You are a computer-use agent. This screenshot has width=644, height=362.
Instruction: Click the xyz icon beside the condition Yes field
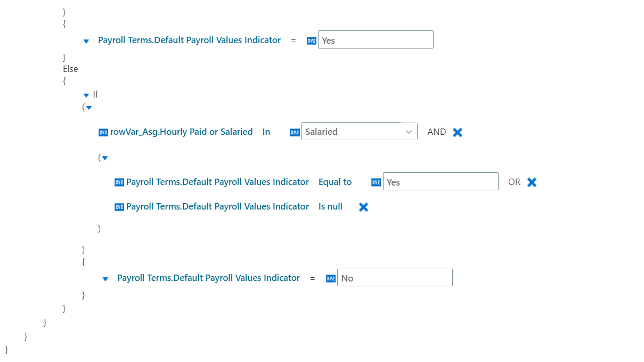376,182
